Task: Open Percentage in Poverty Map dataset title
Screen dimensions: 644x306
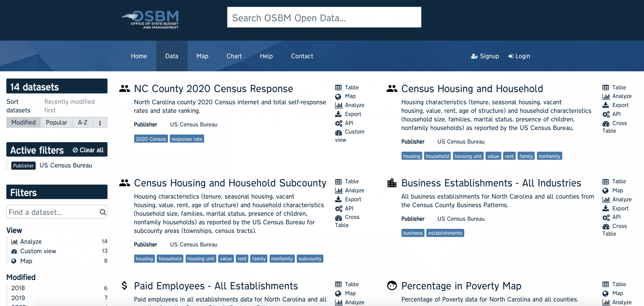Action: [461, 286]
